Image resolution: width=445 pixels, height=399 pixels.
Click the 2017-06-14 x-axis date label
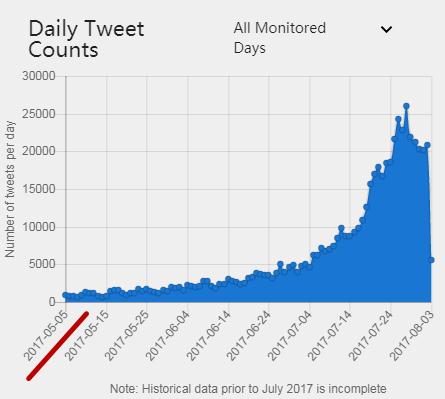208,336
